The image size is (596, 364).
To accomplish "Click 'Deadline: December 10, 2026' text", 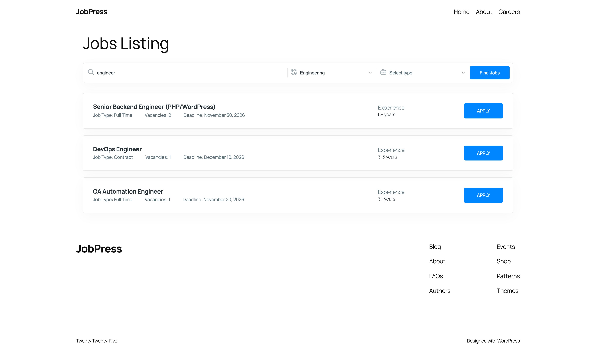I will [214, 157].
